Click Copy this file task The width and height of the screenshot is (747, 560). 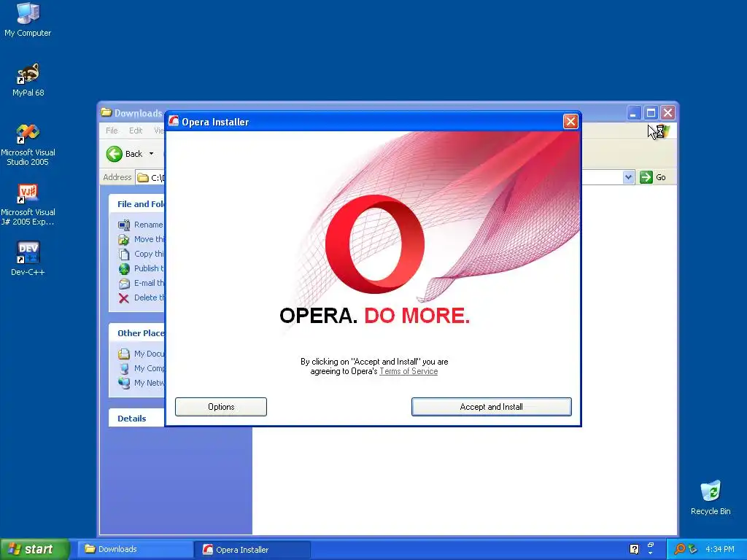tap(142, 254)
